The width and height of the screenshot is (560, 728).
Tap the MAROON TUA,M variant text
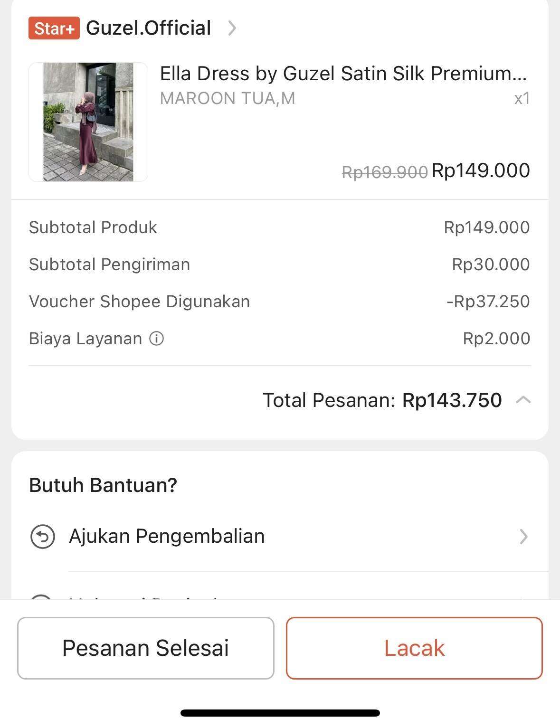[228, 98]
